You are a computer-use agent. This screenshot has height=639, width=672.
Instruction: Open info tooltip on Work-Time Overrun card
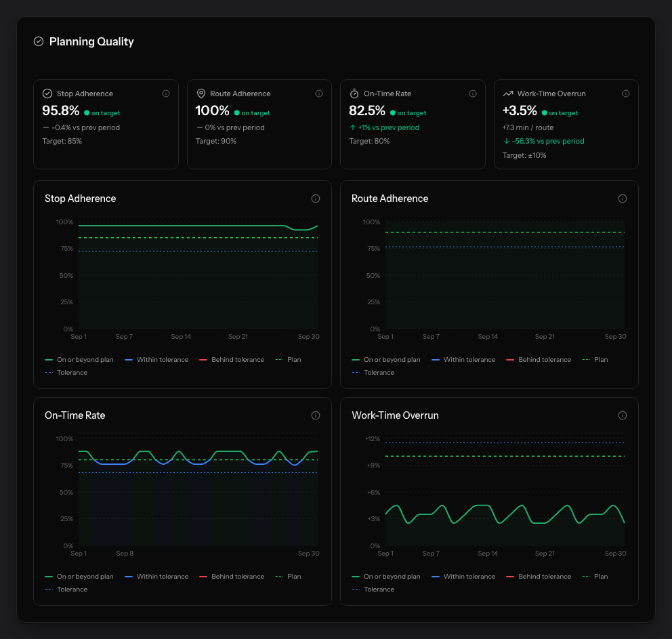coord(626,94)
